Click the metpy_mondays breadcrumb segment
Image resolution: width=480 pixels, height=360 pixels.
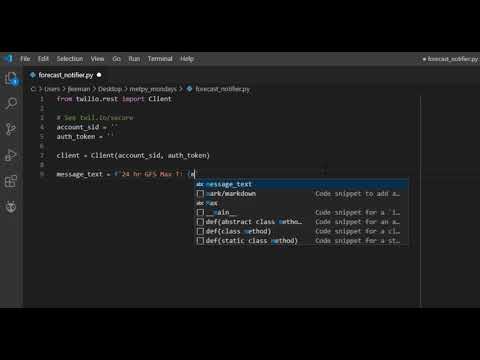(153, 89)
